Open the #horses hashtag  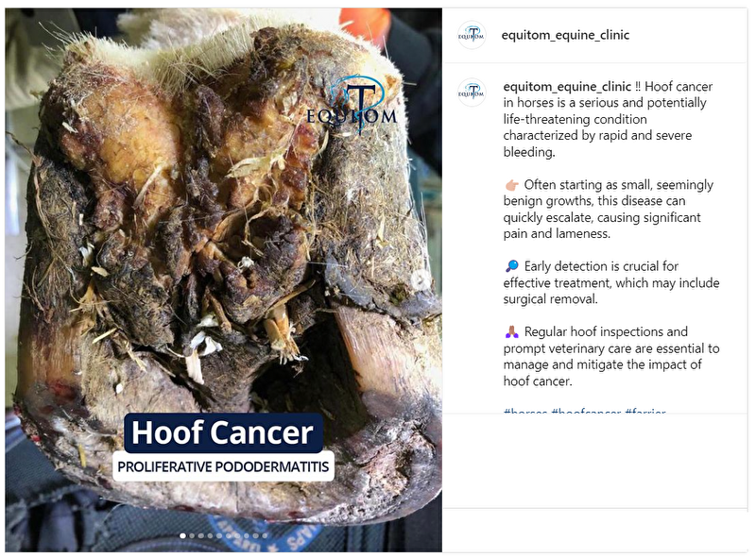pyautogui.click(x=525, y=412)
